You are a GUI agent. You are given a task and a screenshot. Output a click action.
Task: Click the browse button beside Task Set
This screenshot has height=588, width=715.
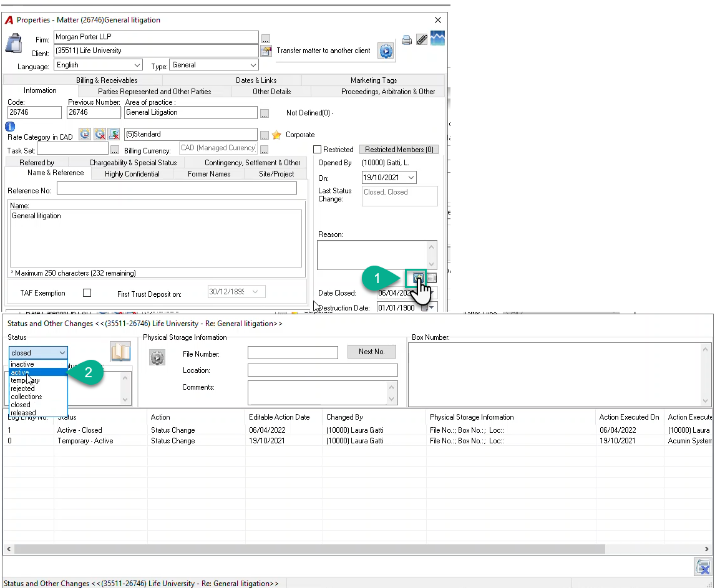[x=114, y=150]
